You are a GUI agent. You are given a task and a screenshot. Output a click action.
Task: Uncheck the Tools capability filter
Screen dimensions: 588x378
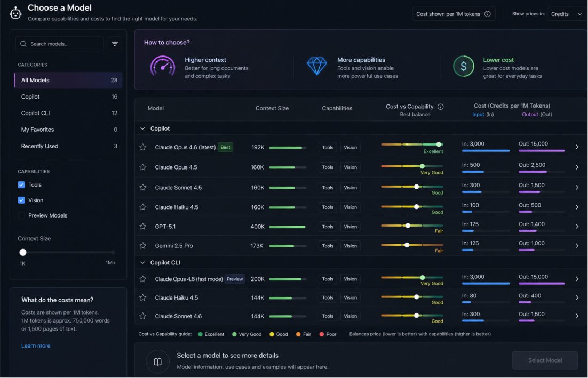tap(21, 184)
